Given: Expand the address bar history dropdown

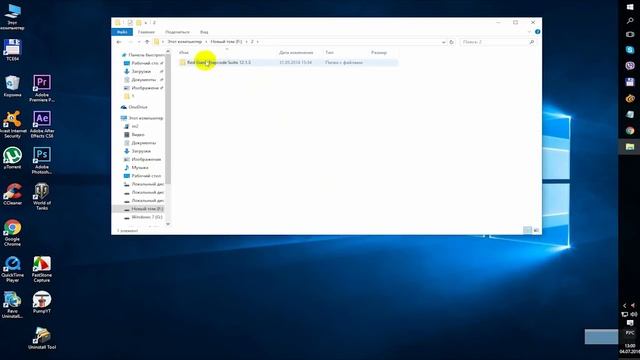Looking at the screenshot, I should [x=444, y=42].
